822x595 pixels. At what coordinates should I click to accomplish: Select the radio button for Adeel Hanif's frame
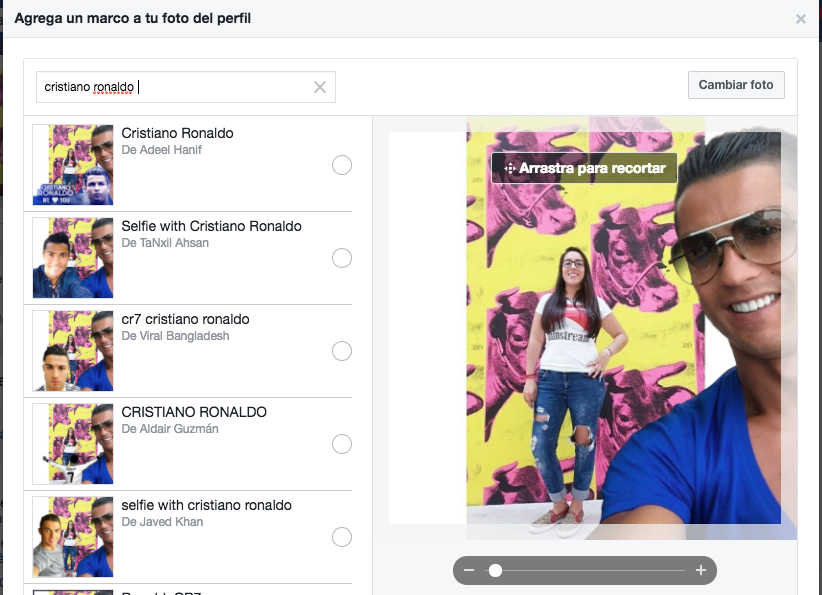[x=342, y=165]
